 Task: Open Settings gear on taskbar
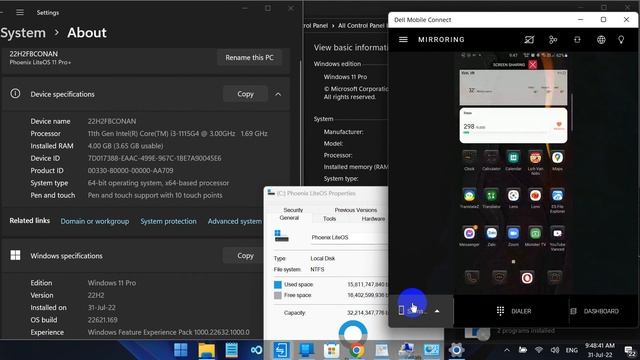pyautogui.click(x=456, y=350)
